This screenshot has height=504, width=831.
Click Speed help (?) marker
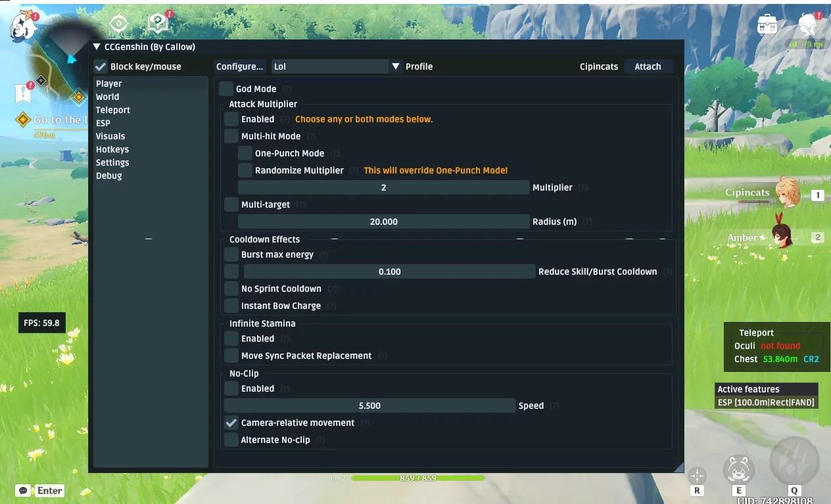coord(554,406)
